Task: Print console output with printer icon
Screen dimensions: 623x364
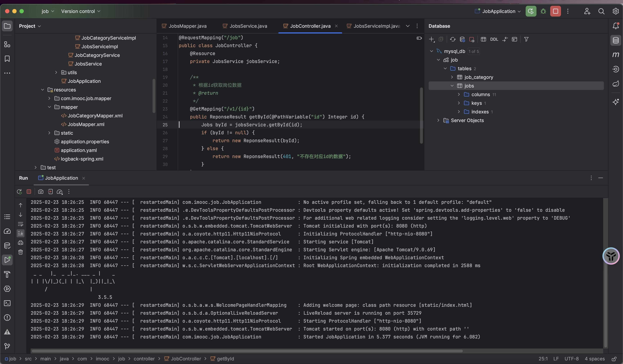Action: click(x=21, y=243)
